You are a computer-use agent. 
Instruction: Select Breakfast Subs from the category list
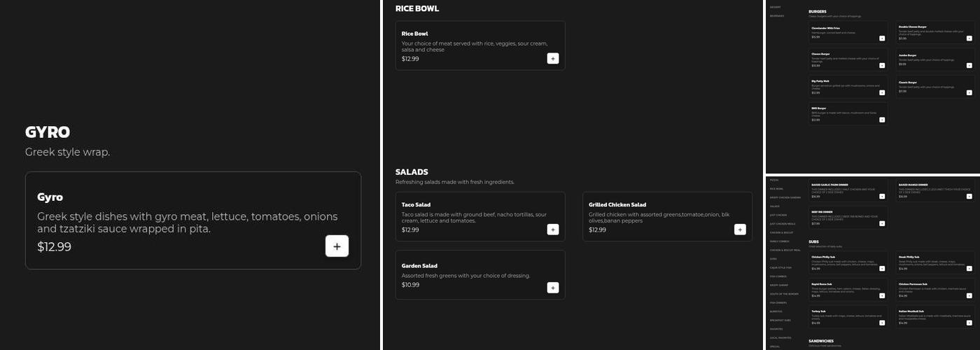(x=780, y=320)
